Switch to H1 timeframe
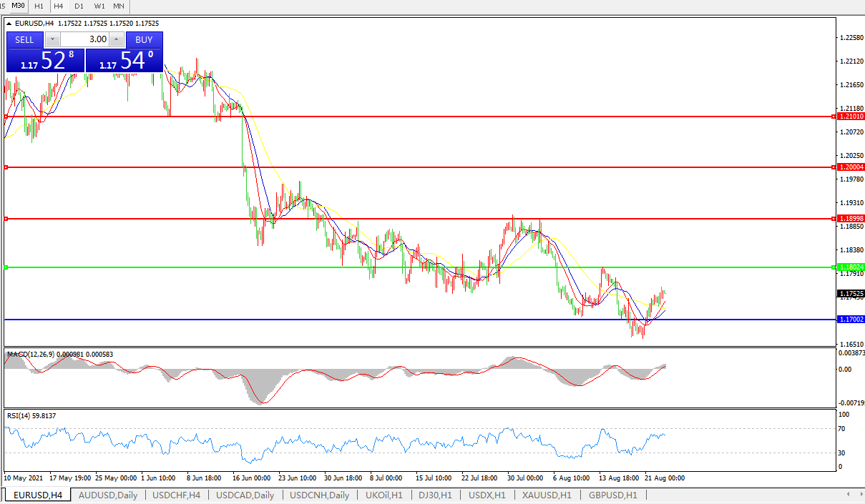This screenshot has height=504, width=865. coord(39,6)
